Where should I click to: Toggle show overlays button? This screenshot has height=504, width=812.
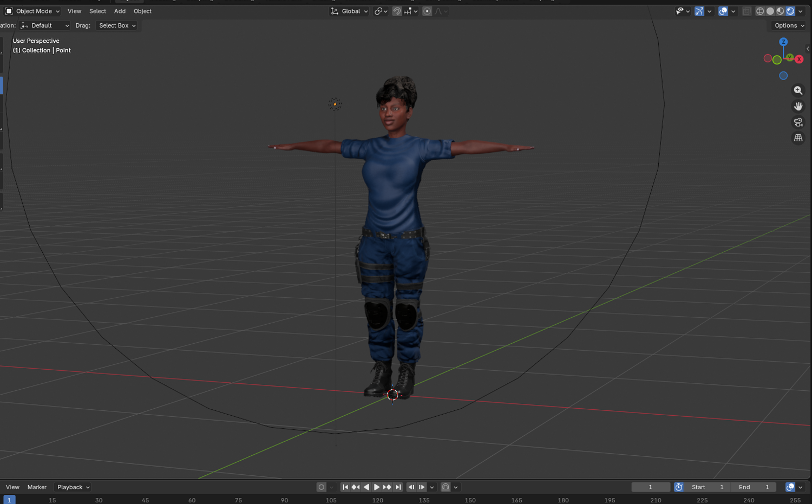pyautogui.click(x=723, y=11)
